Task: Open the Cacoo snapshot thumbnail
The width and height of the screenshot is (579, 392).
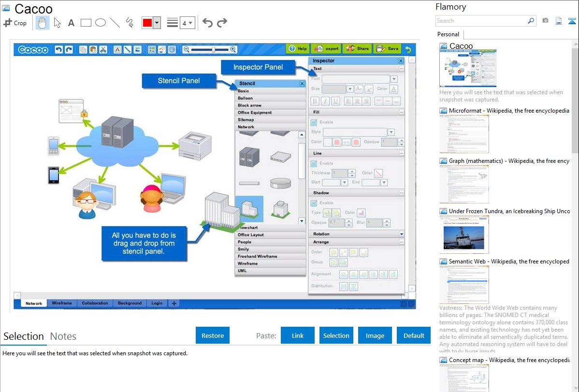Action: 468,68
